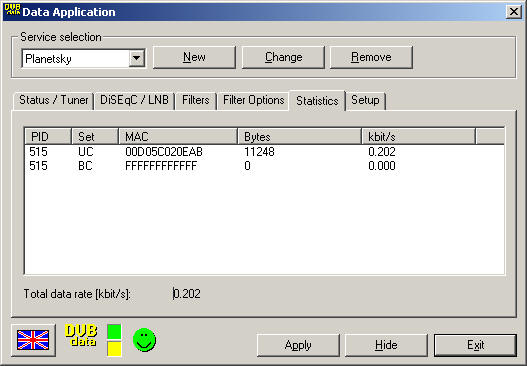The image size is (527, 366).
Task: Open the DiSEqC / LNB tab
Action: [x=134, y=100]
